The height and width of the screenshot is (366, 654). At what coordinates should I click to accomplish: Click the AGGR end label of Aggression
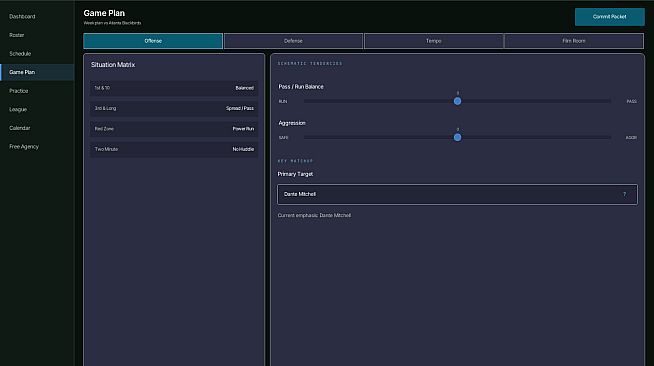point(631,138)
